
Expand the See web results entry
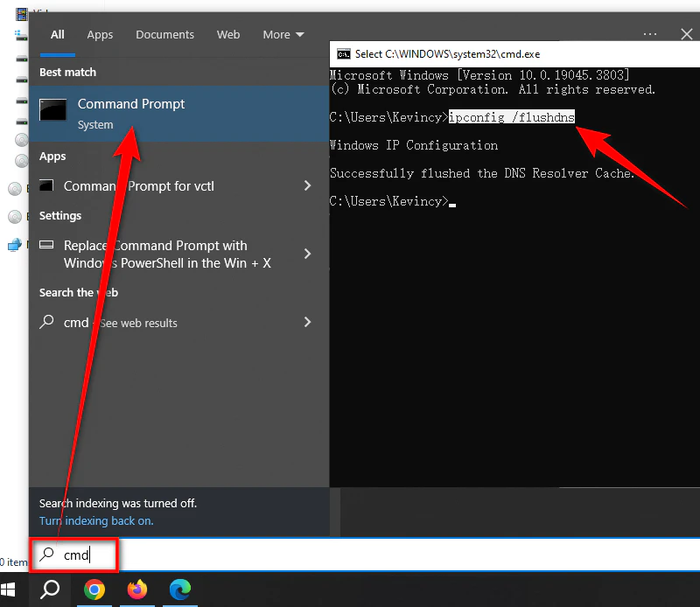point(306,322)
